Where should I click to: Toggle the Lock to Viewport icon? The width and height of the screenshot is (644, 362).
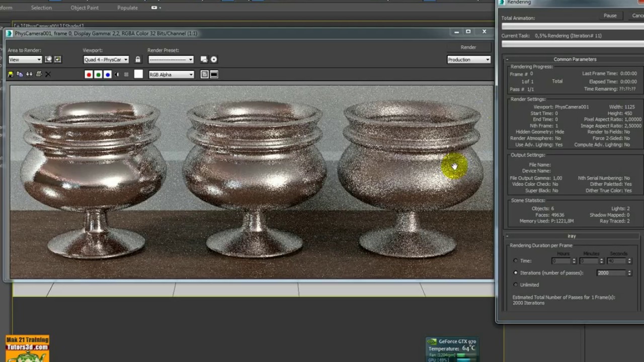(x=138, y=59)
